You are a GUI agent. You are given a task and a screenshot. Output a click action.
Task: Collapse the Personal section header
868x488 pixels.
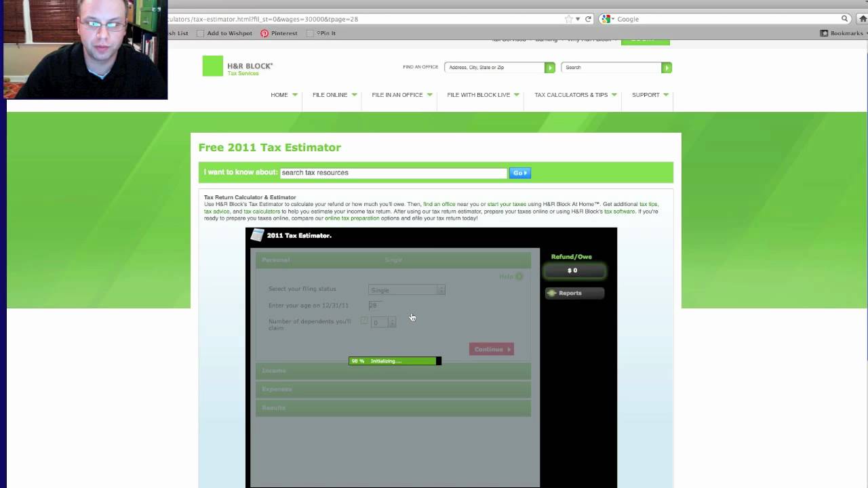point(393,260)
